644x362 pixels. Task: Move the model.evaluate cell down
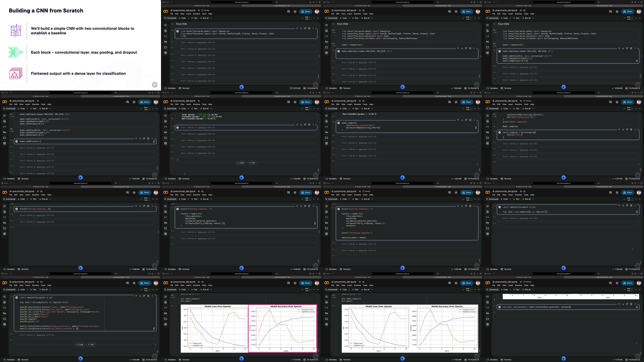click(623, 304)
